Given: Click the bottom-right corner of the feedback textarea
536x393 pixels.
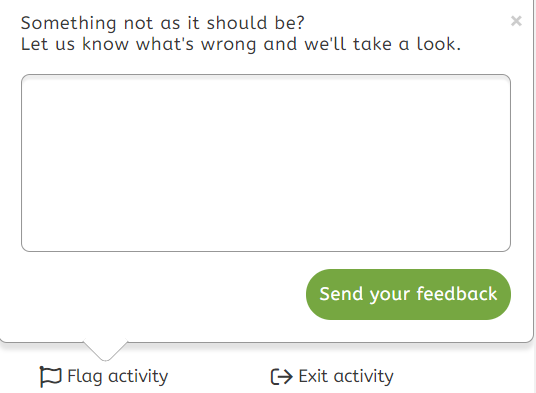Looking at the screenshot, I should [x=504, y=245].
